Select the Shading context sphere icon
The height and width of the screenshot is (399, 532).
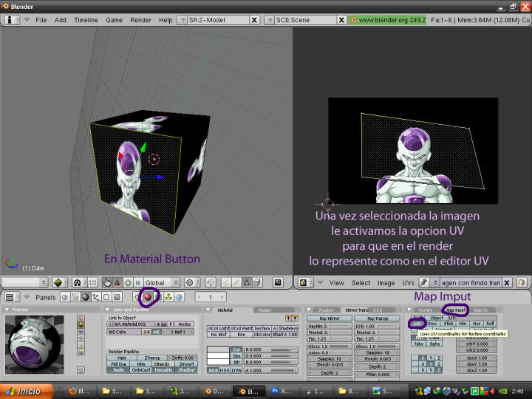click(86, 297)
